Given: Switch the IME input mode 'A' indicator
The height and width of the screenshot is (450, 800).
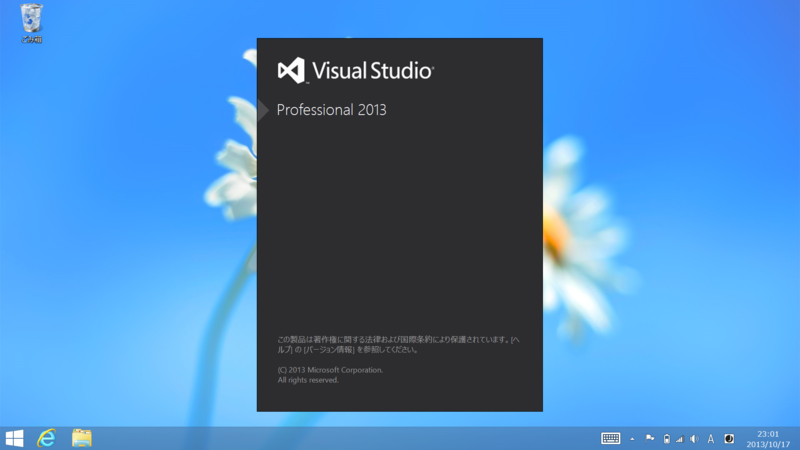Looking at the screenshot, I should click(x=711, y=439).
